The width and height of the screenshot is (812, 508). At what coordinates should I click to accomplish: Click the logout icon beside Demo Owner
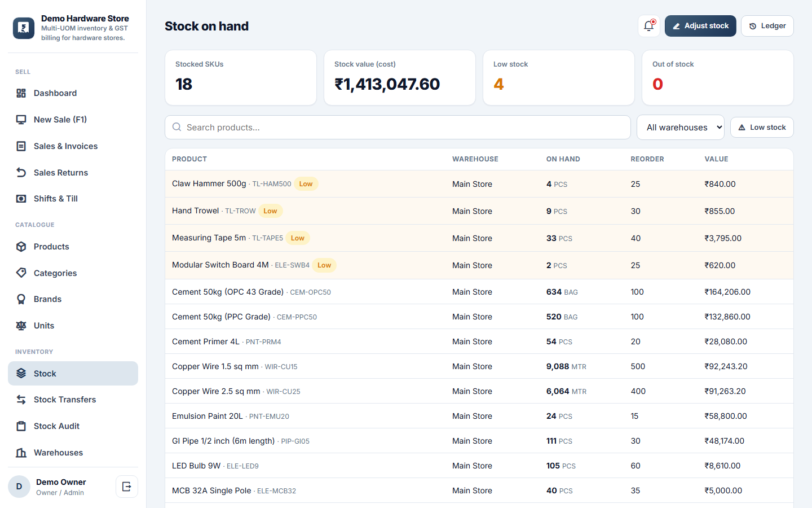click(x=127, y=487)
